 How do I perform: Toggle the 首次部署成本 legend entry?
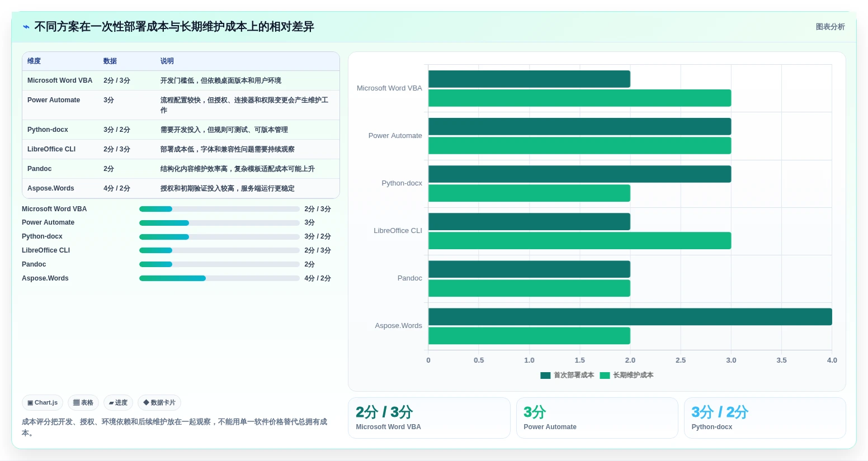(567, 375)
